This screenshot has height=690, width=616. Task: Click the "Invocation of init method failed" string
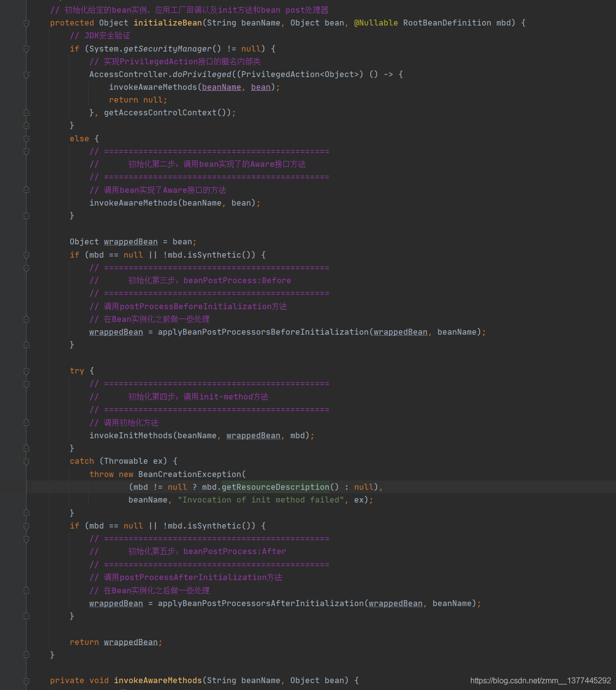coord(261,500)
